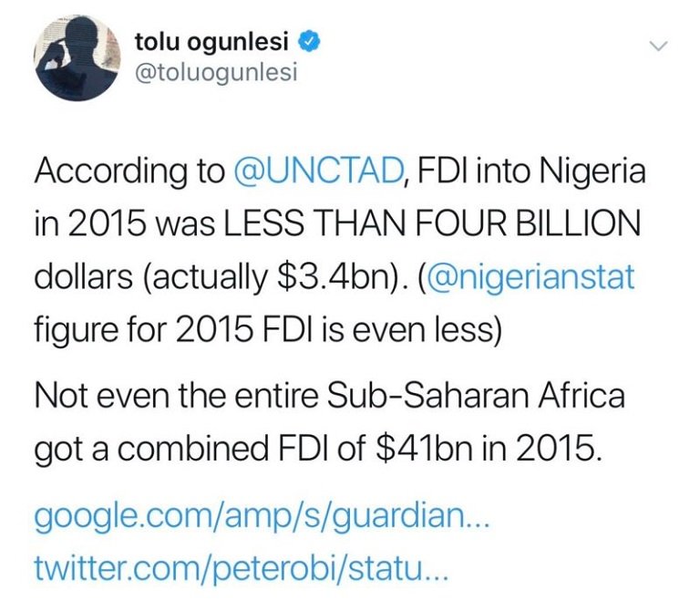Open the @UNCTAD mention
Screen dimensions: 700x611
click(x=320, y=169)
